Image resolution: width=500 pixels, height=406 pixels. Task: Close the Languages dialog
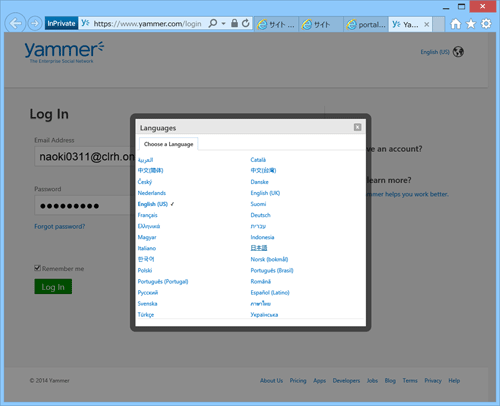pyautogui.click(x=357, y=127)
